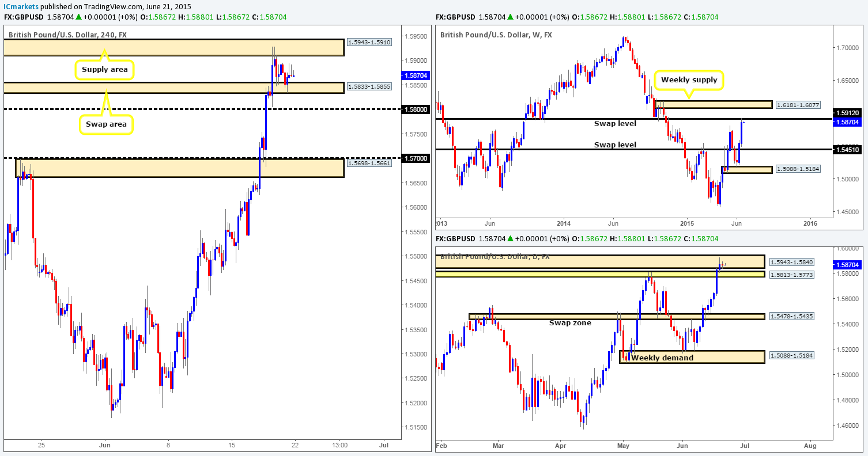Click the 'Weekly demand' label in daily chart
The height and width of the screenshot is (456, 868).
coord(662,358)
